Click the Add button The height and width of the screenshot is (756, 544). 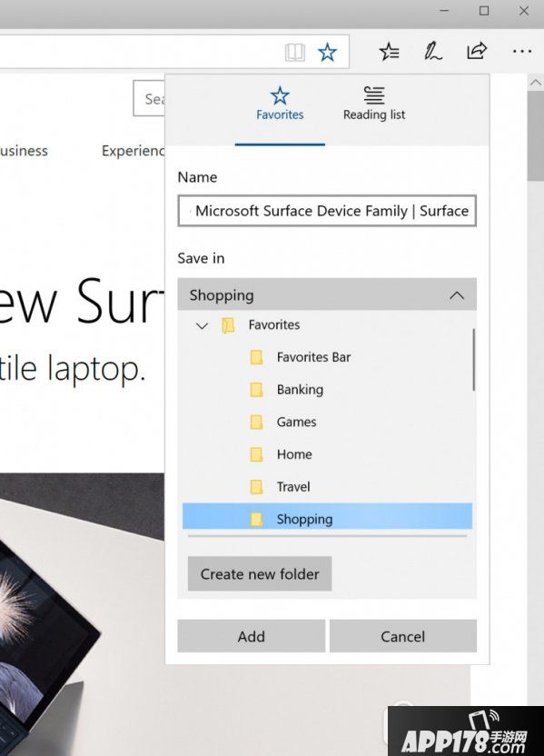coord(251,636)
